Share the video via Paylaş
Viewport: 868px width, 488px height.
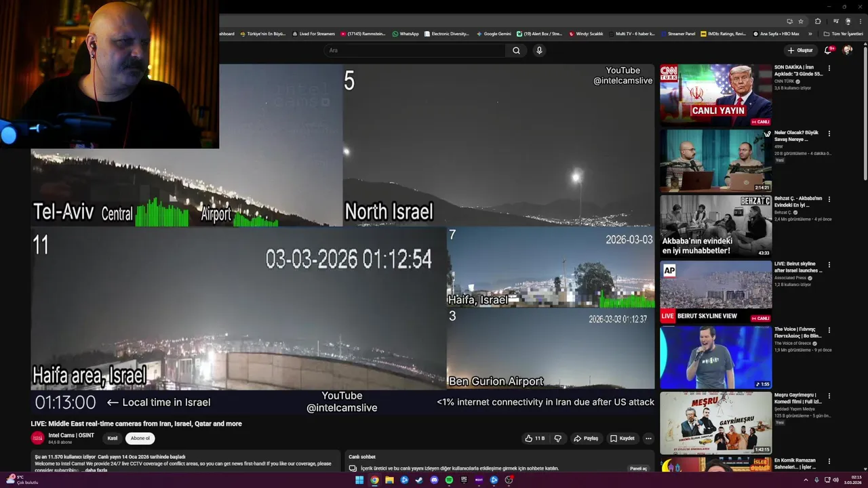tap(586, 439)
